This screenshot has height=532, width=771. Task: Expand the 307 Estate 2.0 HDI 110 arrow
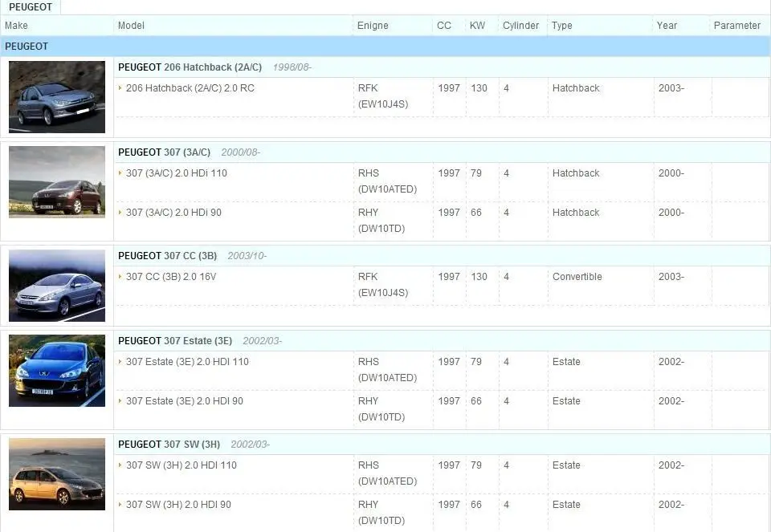(120, 362)
